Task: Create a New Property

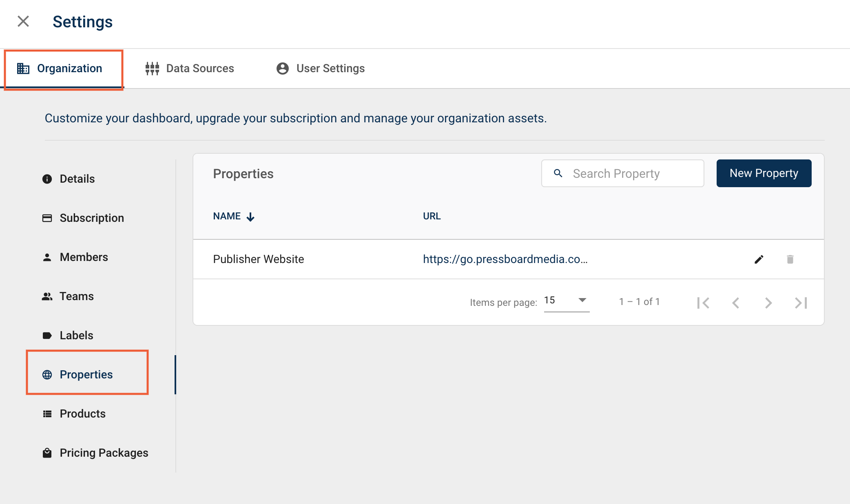Action: point(764,173)
